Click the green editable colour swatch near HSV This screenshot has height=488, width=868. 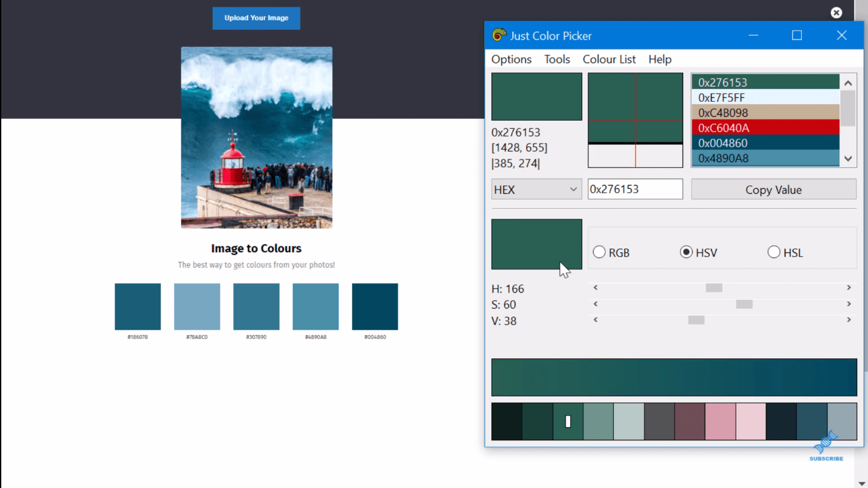click(x=537, y=245)
